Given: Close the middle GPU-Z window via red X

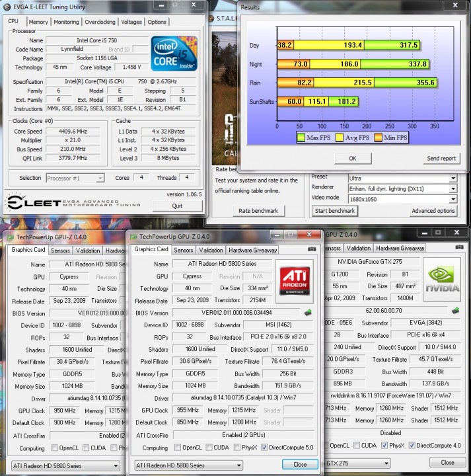Looking at the screenshot, I should coord(309,234).
